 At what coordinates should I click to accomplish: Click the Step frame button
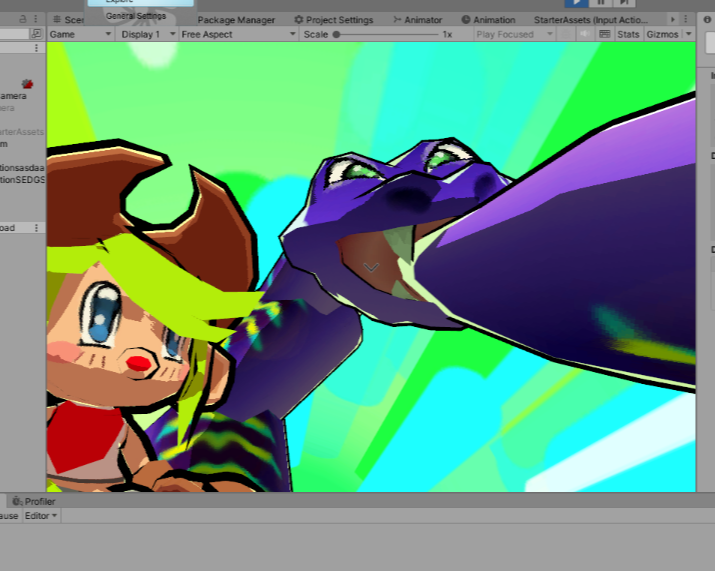point(624,3)
